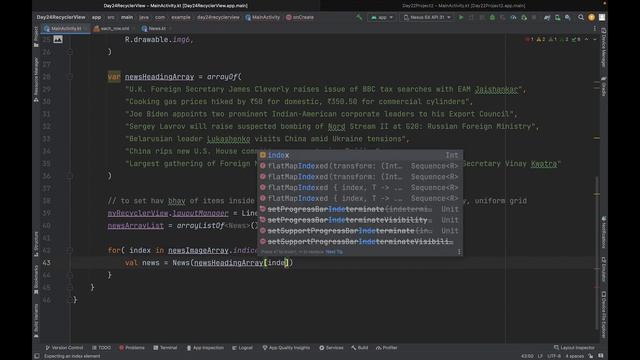Image resolution: width=640 pixels, height=360 pixels.
Task: Click the LF line separator status entry
Action: (540, 356)
